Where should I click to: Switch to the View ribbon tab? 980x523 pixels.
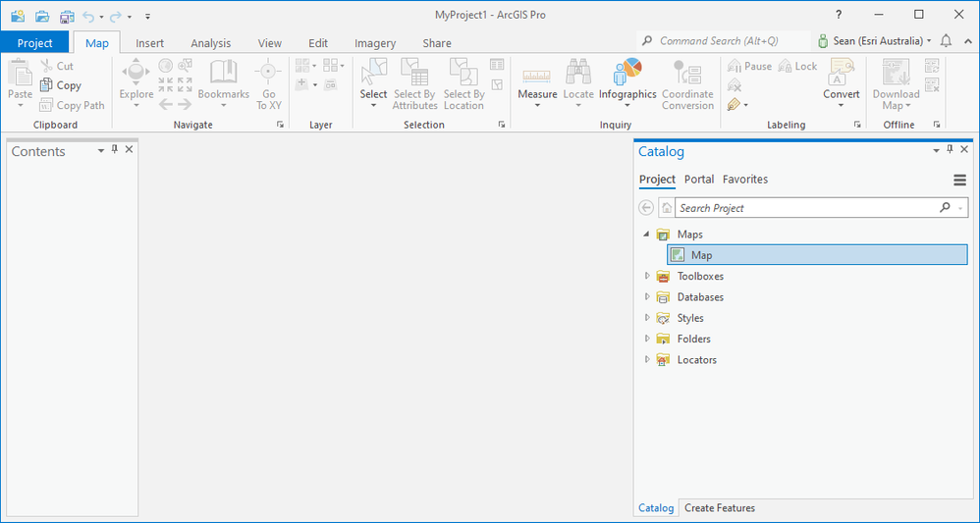269,43
